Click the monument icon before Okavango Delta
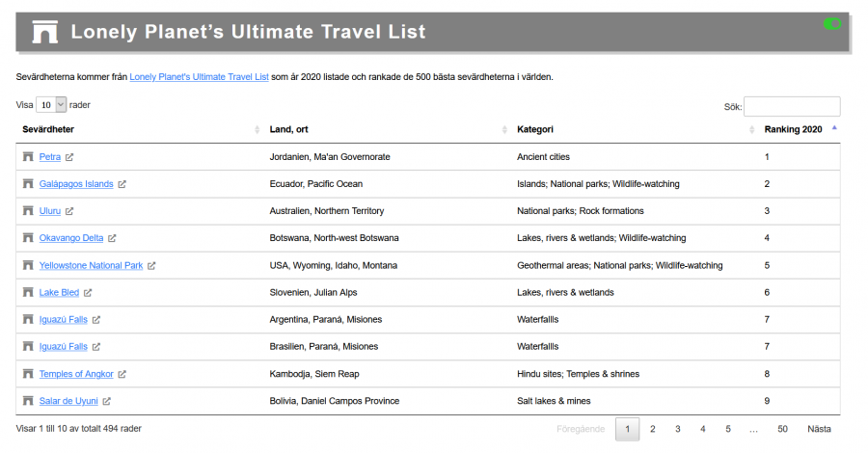868x453 pixels. click(x=28, y=238)
